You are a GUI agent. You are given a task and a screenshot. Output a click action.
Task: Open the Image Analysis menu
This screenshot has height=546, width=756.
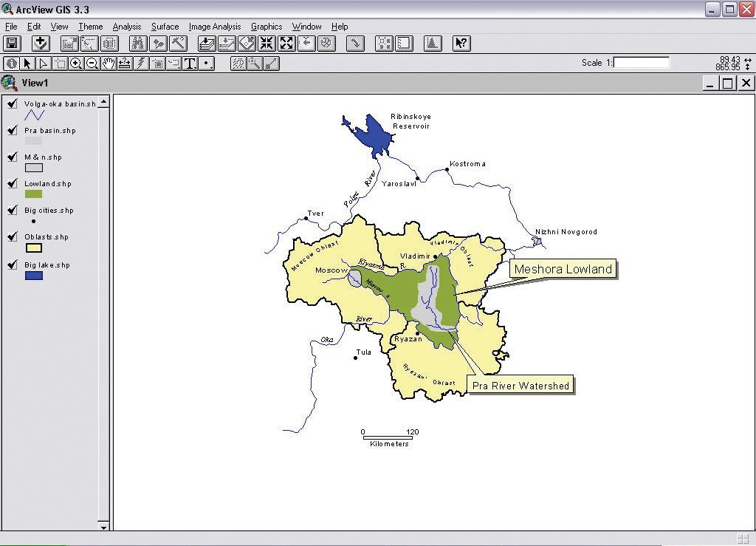coord(215,27)
